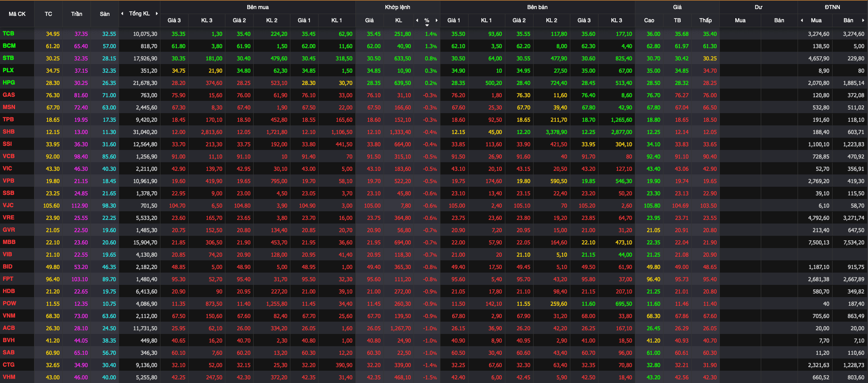Open the ACB stock symbol
Image resolution: width=868 pixels, height=383 pixels.
pyautogui.click(x=9, y=328)
